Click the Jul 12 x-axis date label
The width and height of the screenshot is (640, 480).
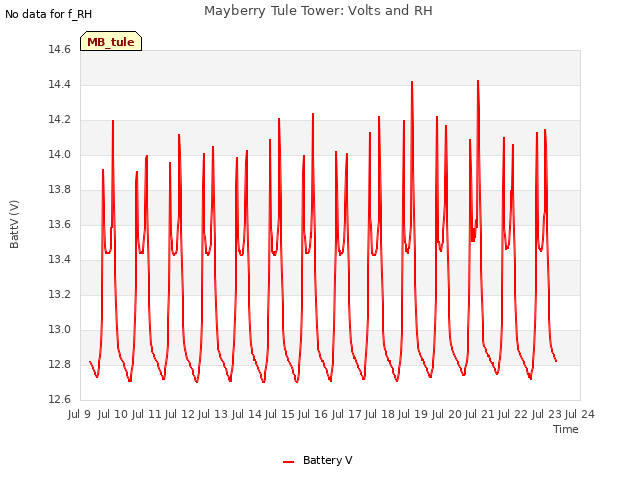point(180,414)
